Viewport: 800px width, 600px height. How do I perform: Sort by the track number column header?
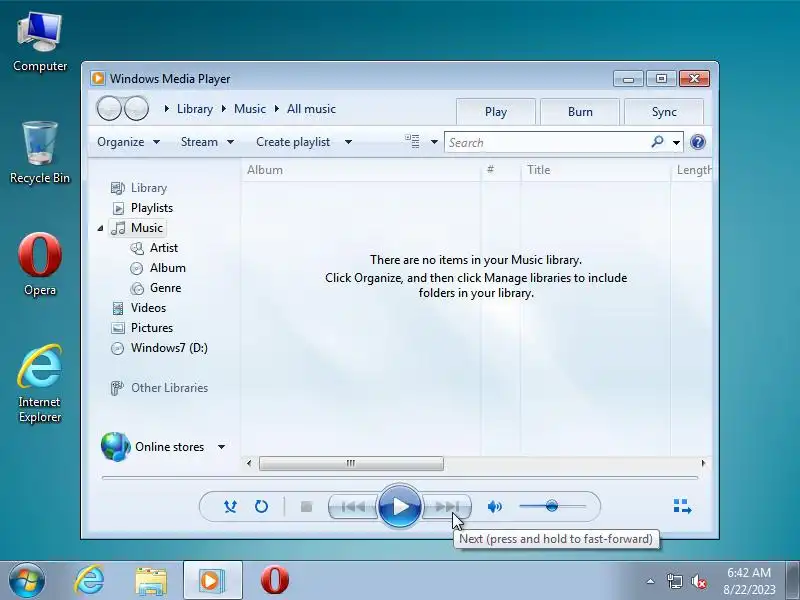tap(501, 170)
